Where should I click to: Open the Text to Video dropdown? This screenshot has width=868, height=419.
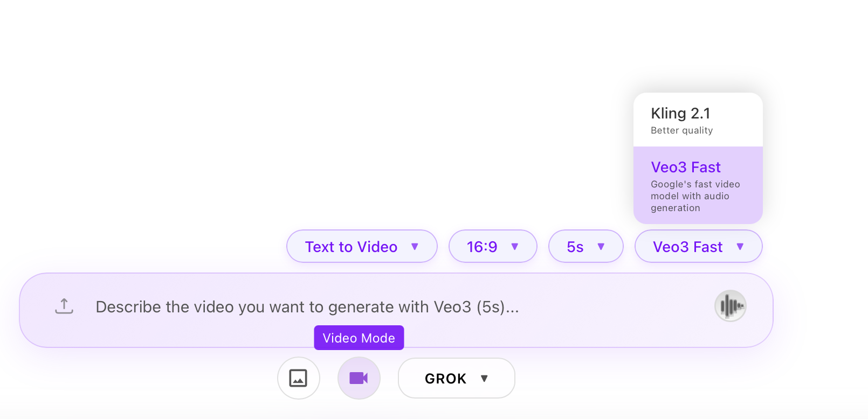(352, 247)
